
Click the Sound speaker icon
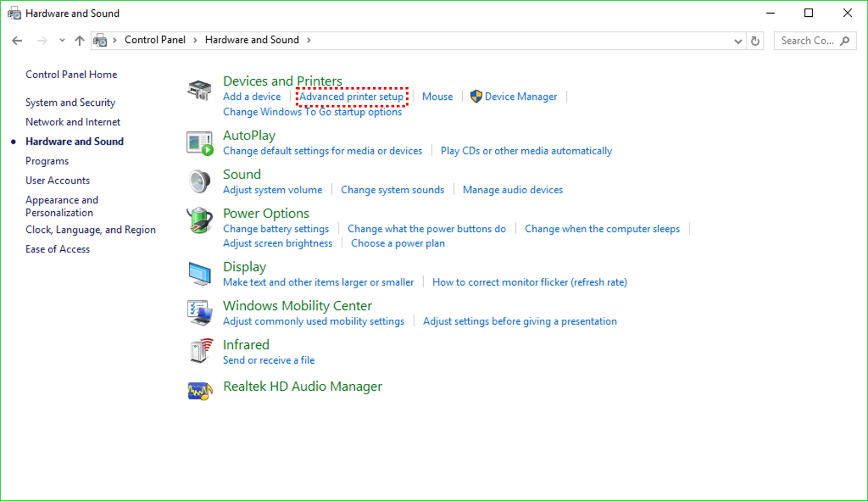(200, 181)
